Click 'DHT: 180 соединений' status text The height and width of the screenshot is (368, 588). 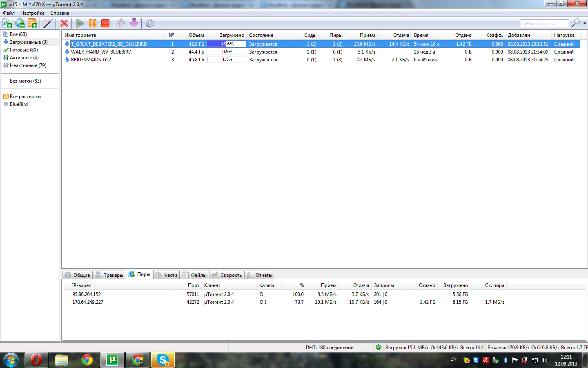pyautogui.click(x=330, y=348)
